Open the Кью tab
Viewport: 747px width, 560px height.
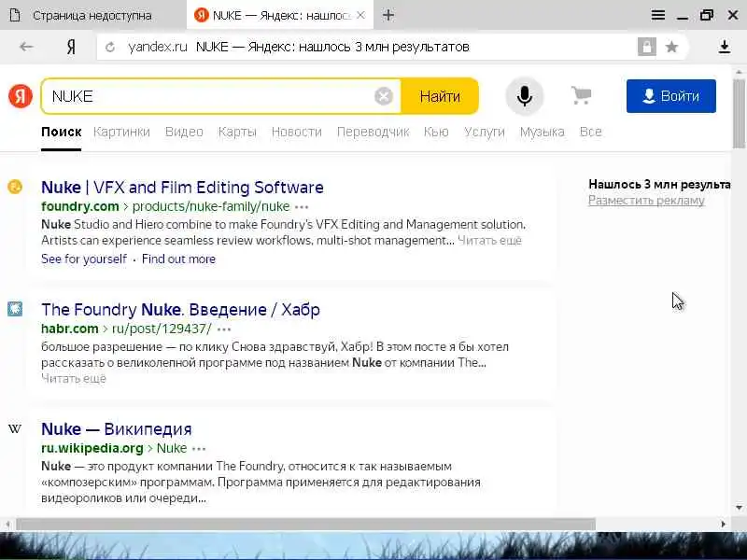[436, 132]
